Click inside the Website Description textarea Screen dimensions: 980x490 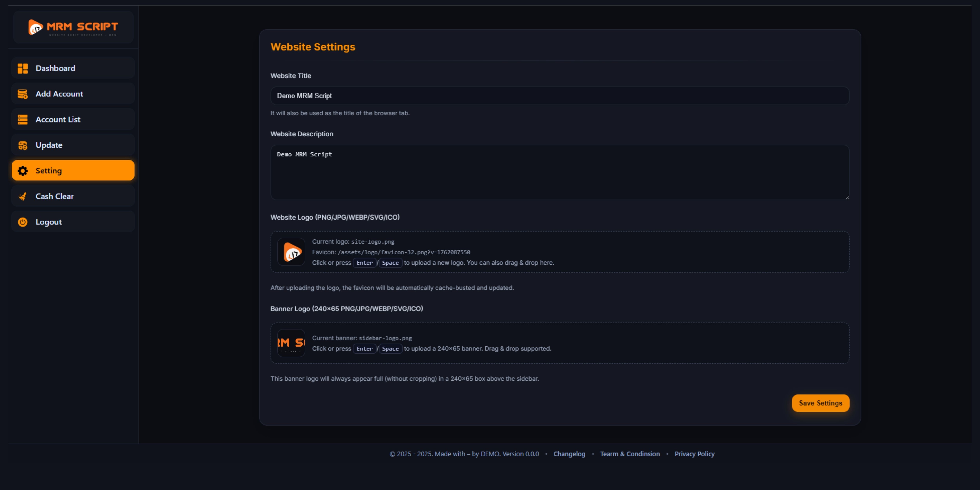[560, 172]
